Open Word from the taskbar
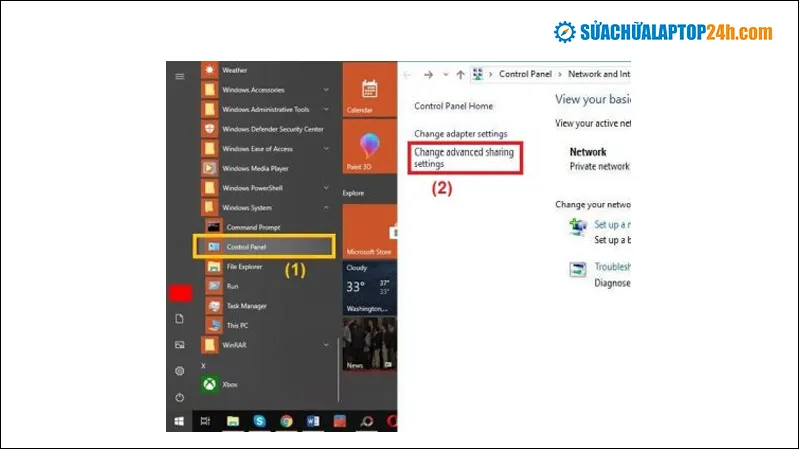This screenshot has height=450, width=800. pos(313,421)
